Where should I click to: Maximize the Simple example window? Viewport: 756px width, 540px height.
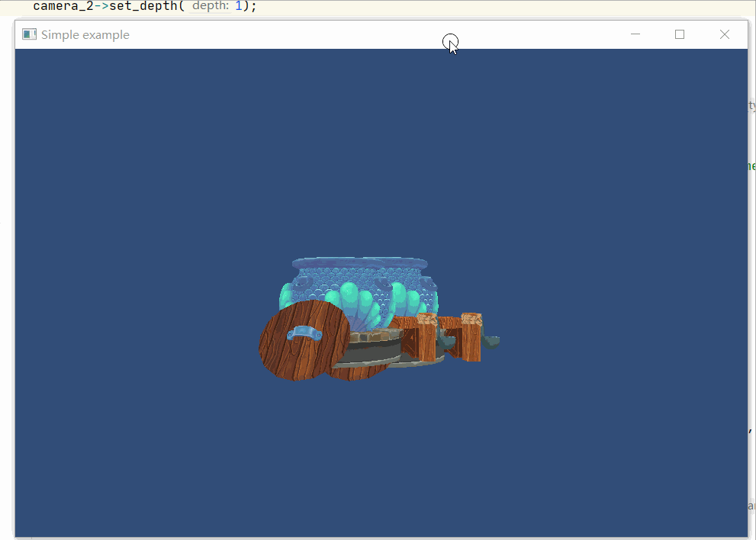(680, 34)
